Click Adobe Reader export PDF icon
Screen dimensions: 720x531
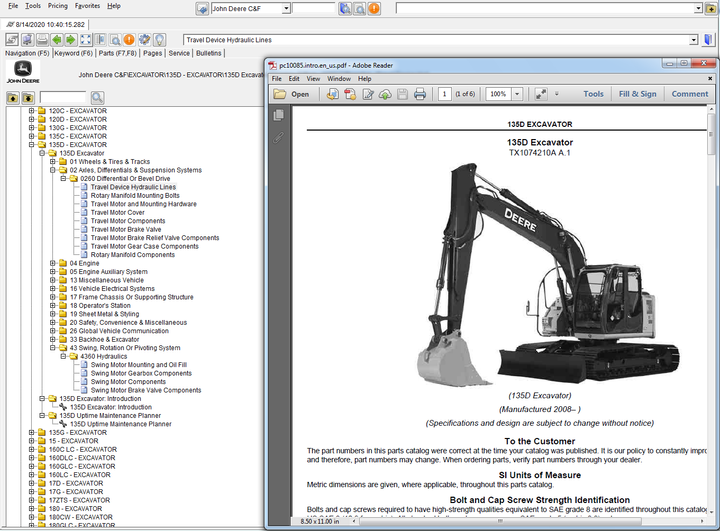pyautogui.click(x=350, y=94)
